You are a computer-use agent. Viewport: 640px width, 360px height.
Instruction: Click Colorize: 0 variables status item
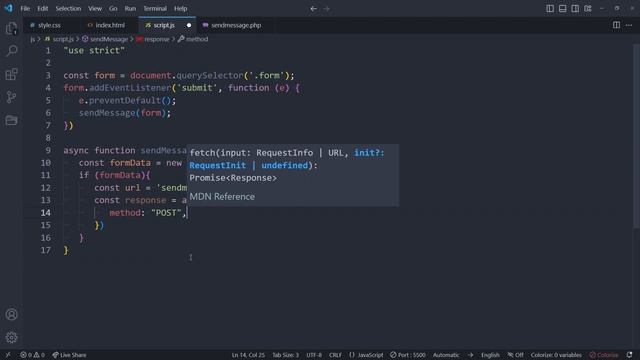[556, 355]
